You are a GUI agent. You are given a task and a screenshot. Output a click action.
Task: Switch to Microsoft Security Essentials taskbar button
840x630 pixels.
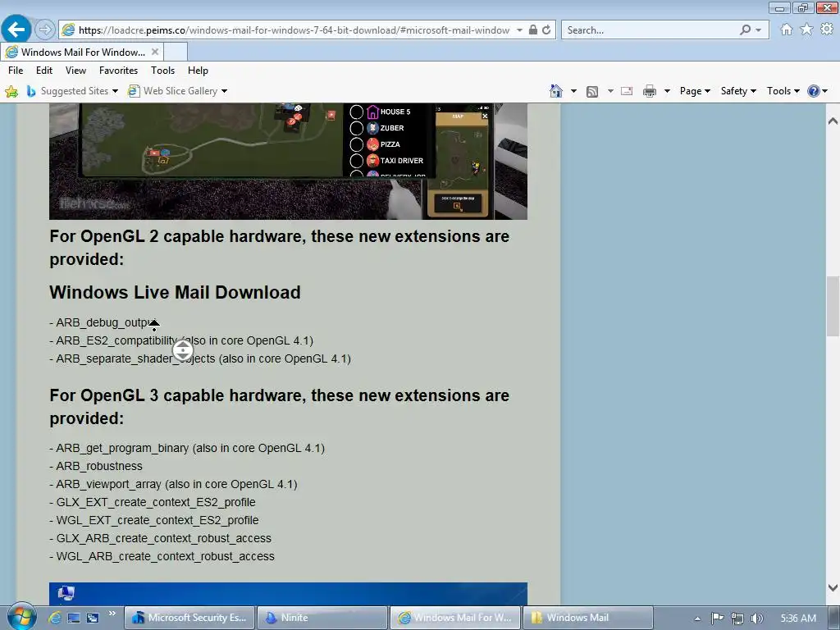tap(190, 618)
